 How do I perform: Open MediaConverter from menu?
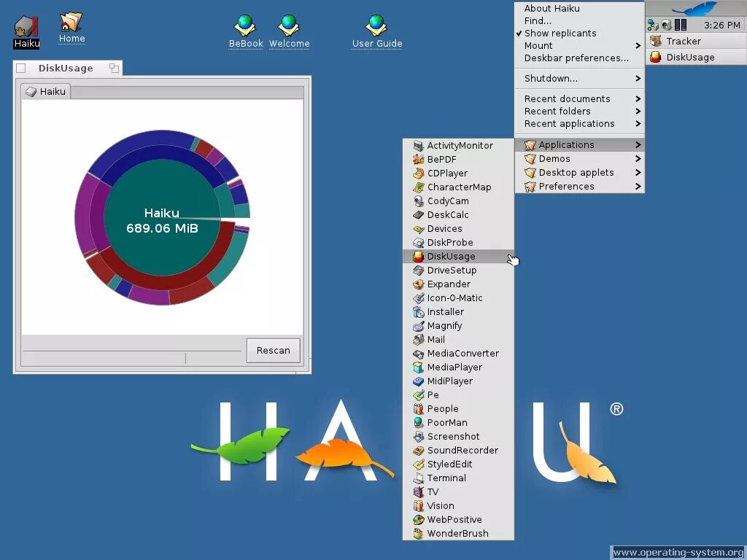tap(458, 353)
